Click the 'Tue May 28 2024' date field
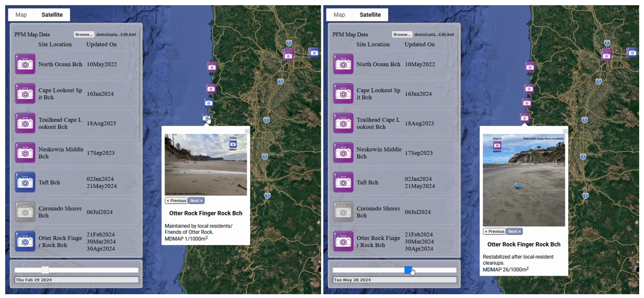Image resolution: width=644 pixels, height=298 pixels. coord(394,280)
